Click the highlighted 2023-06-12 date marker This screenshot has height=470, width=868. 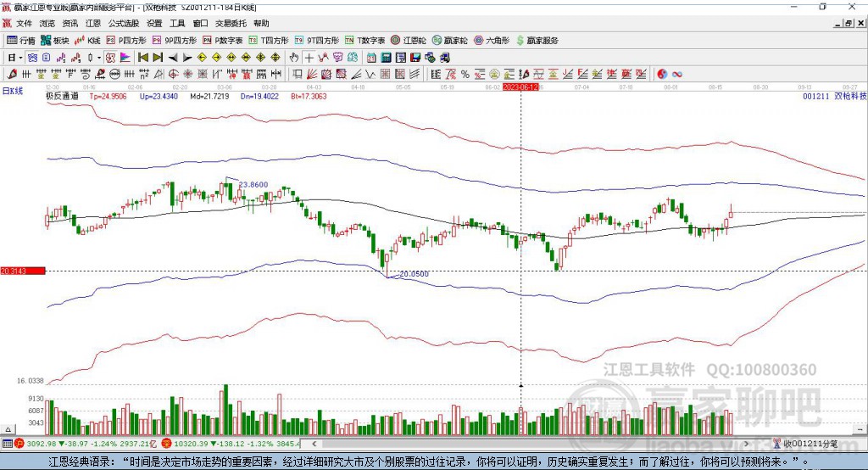(x=520, y=87)
